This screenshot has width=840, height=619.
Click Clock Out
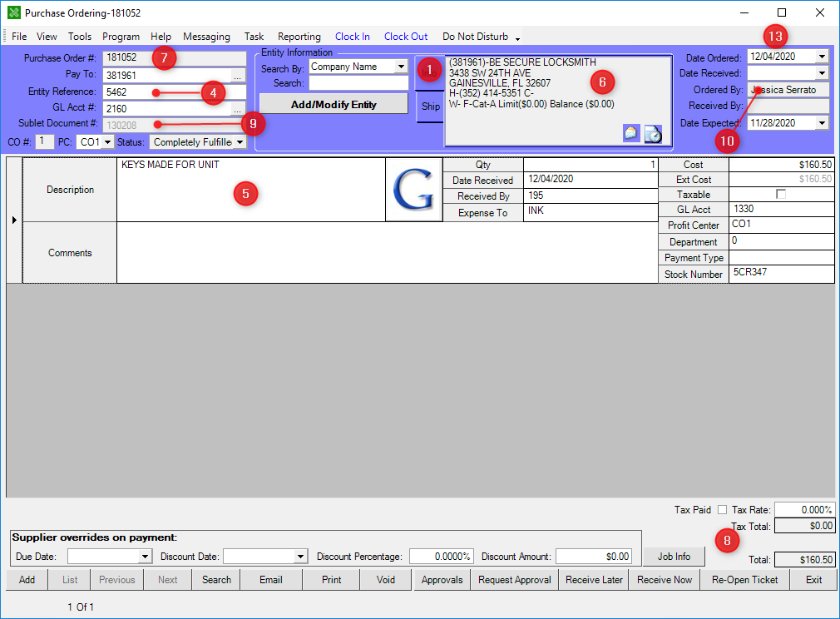(406, 37)
